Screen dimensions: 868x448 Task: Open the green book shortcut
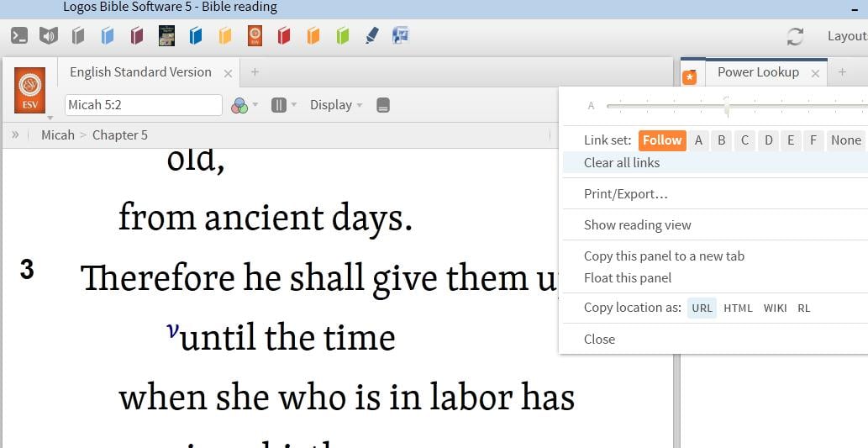343,36
